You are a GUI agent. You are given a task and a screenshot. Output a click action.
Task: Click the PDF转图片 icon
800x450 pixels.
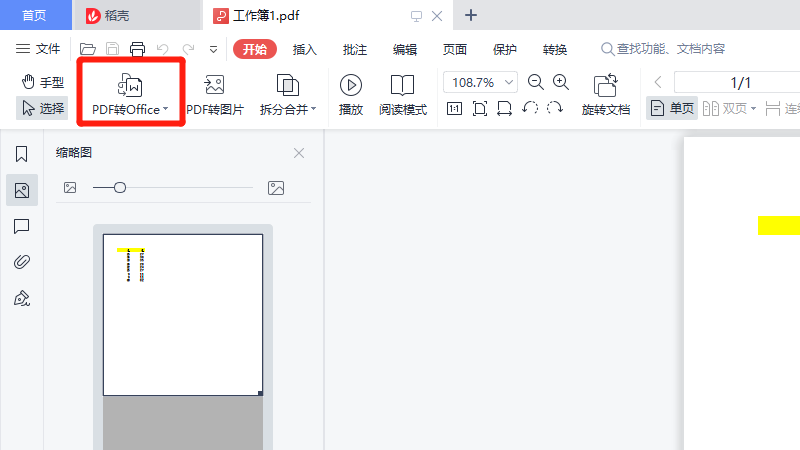214,93
